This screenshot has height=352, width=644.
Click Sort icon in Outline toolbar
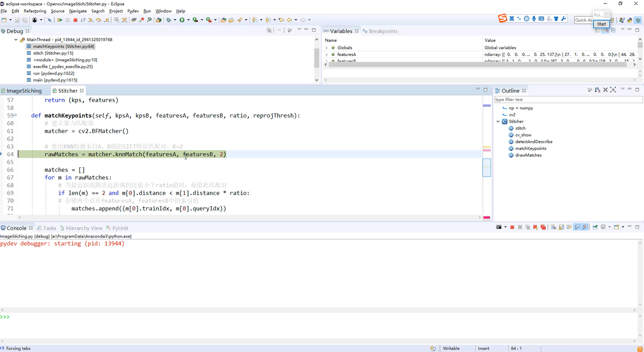(597, 90)
